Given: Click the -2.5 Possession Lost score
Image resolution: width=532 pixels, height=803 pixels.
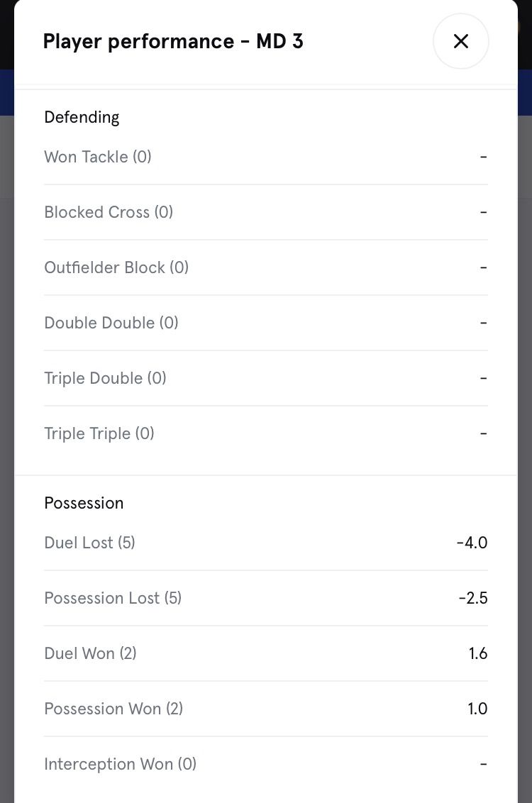Looking at the screenshot, I should pyautogui.click(x=472, y=598).
